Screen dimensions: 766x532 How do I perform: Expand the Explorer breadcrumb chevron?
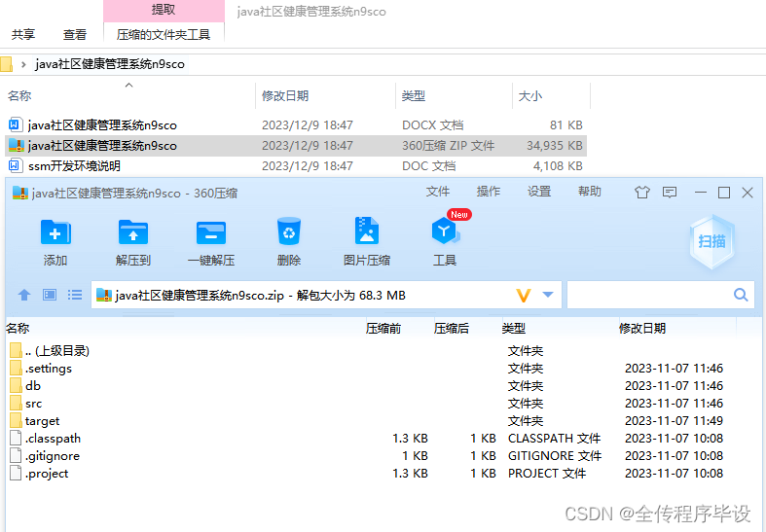point(23,64)
